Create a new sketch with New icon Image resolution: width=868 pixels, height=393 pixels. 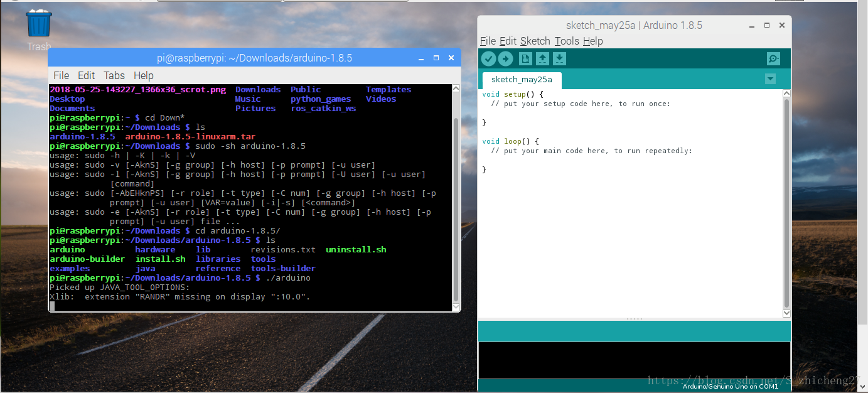point(525,58)
